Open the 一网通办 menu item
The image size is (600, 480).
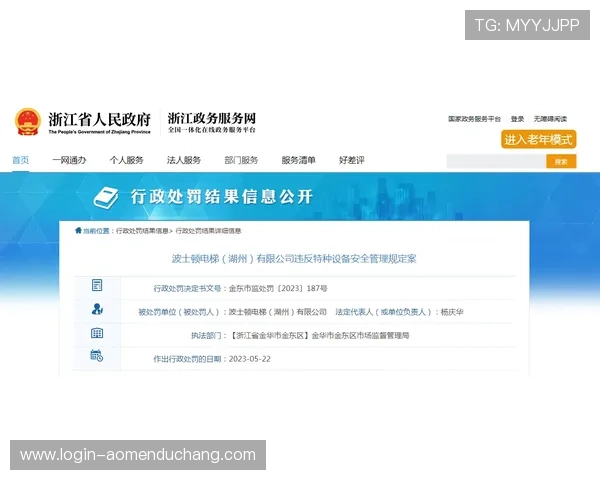[69, 160]
